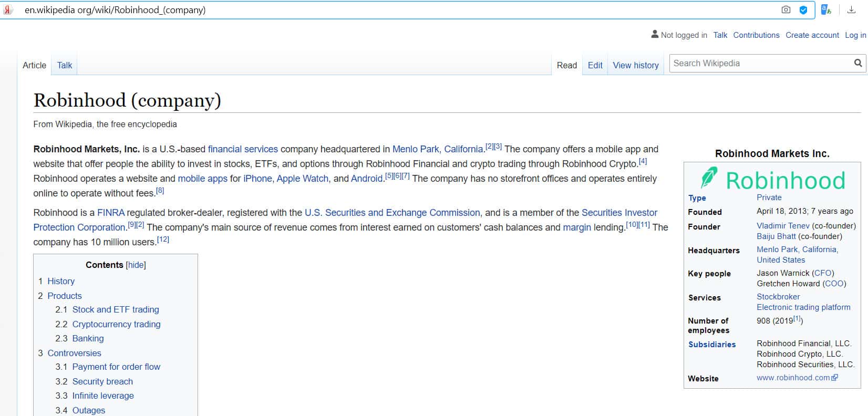Jump to Payment for order flow subsection
The image size is (868, 416).
click(x=116, y=367)
